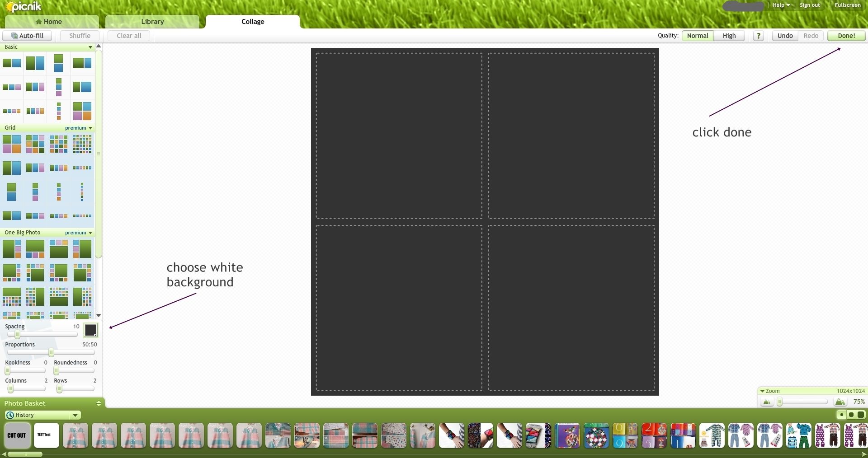This screenshot has width=868, height=458.
Task: Click the Done! button
Action: coord(846,36)
